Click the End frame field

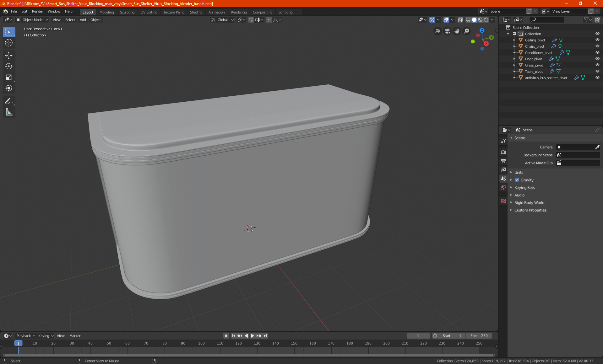click(479, 336)
